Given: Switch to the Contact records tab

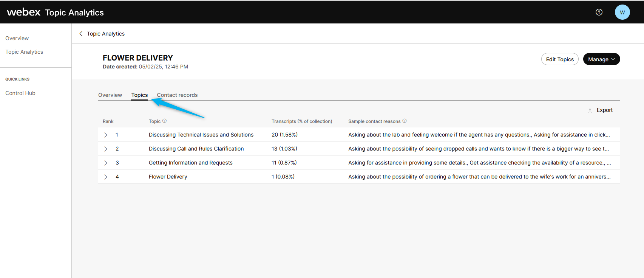Looking at the screenshot, I should click(x=177, y=95).
